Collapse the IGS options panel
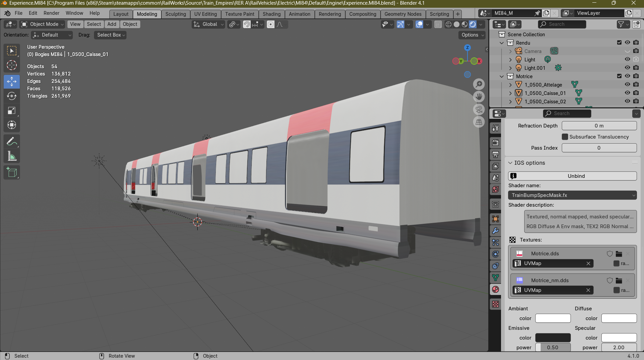The height and width of the screenshot is (360, 644). click(510, 163)
